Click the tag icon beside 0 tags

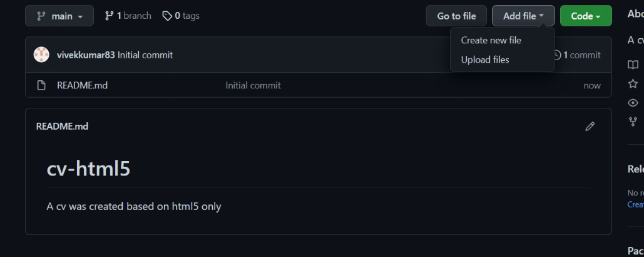click(x=166, y=16)
